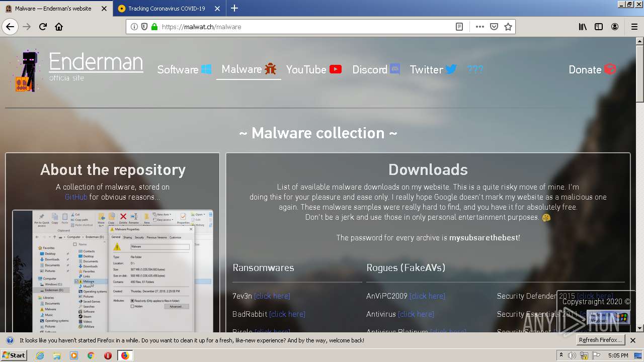The height and width of the screenshot is (362, 644).
Task: Download 7ev3n via click here link
Action: 272,296
